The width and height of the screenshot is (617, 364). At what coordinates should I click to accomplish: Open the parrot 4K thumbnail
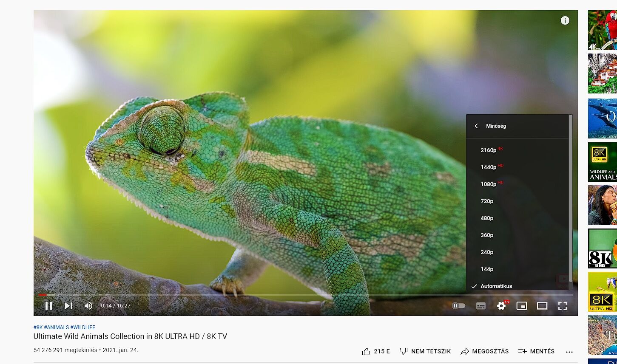pos(603,30)
